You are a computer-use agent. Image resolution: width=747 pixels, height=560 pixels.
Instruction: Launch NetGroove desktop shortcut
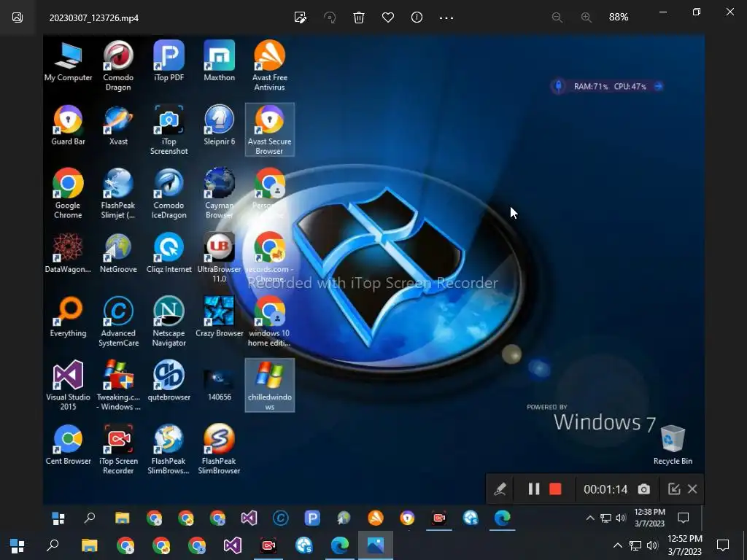(118, 253)
